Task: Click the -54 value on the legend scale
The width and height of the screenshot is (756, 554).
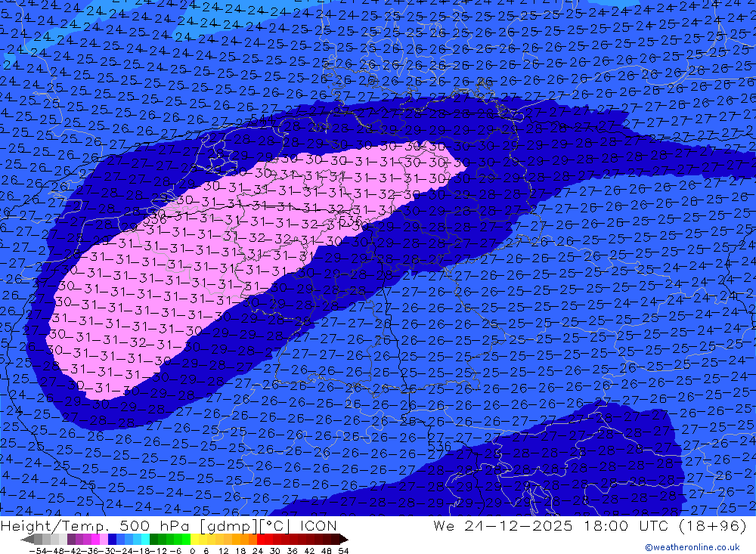Action: pyautogui.click(x=39, y=551)
